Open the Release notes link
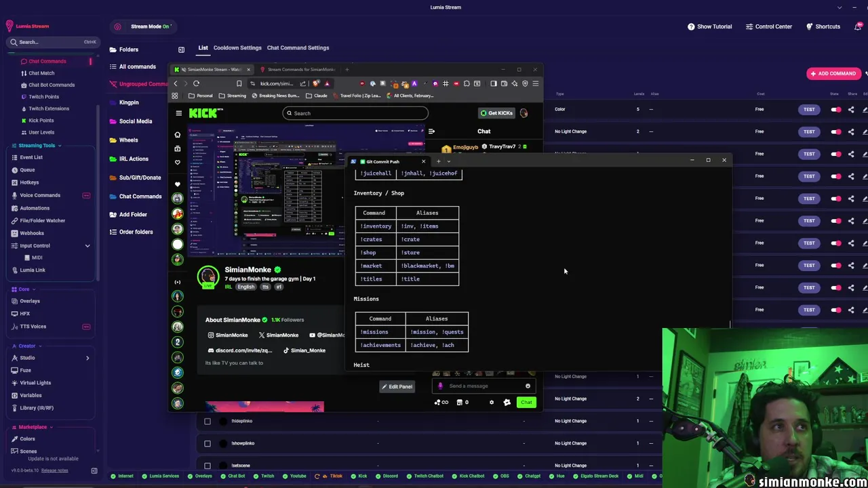This screenshot has height=488, width=868. tap(54, 470)
